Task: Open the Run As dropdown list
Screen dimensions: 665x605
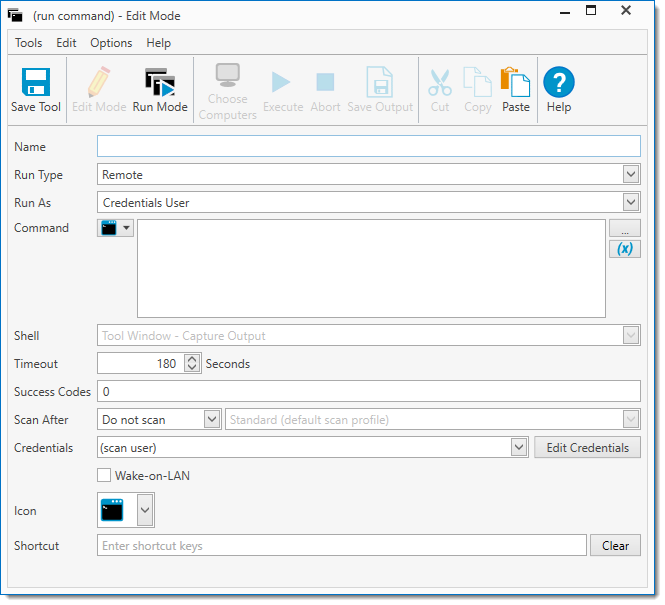Action: coord(631,203)
